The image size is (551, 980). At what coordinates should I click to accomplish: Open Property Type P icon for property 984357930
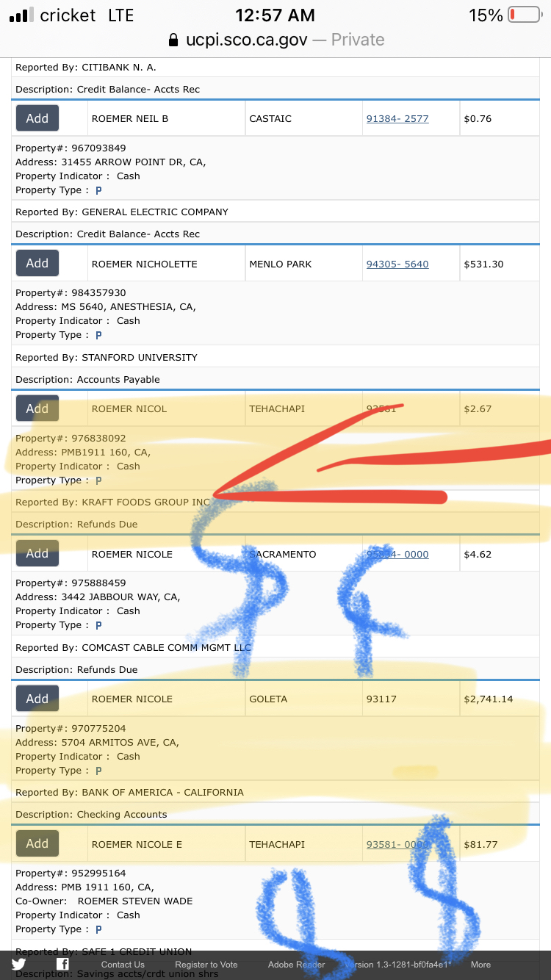(x=98, y=335)
